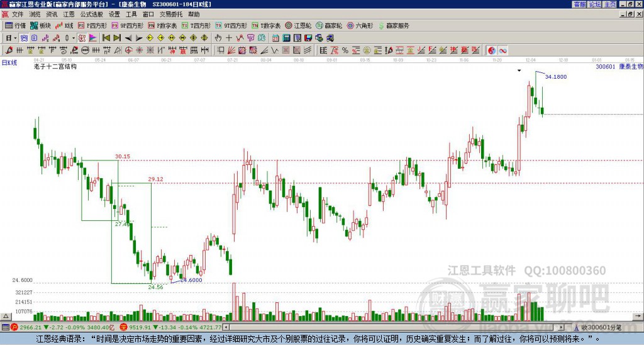644x345 pixels.
Task: Click the black left arrow icon
Action: click(128, 38)
